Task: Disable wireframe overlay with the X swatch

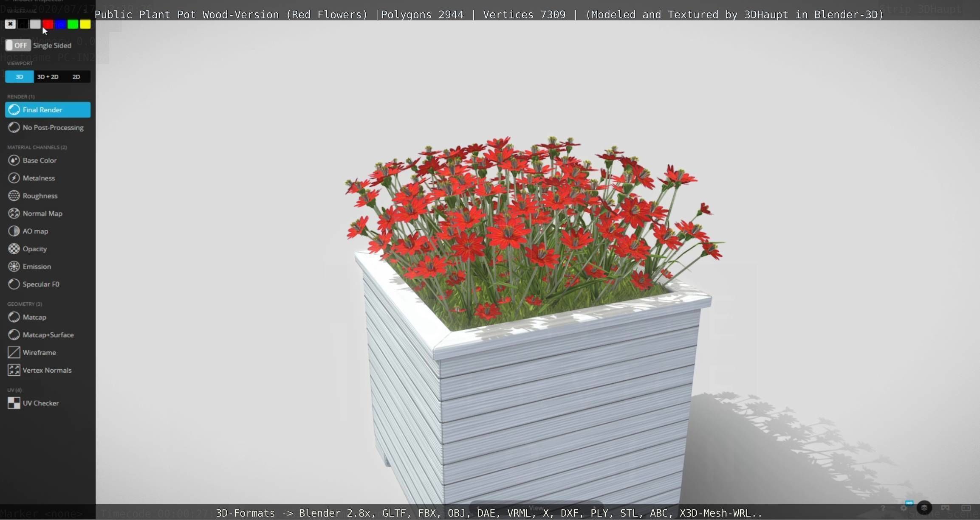Action: [10, 24]
